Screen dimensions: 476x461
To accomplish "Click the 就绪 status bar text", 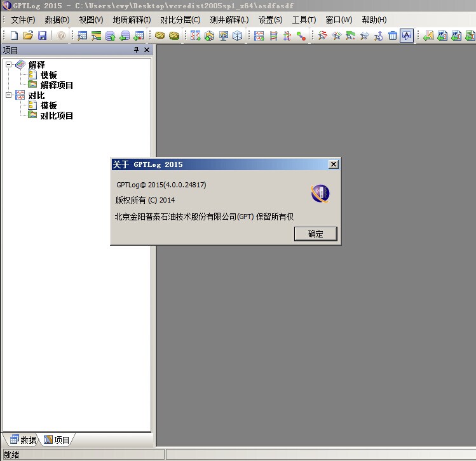I will coord(11,455).
